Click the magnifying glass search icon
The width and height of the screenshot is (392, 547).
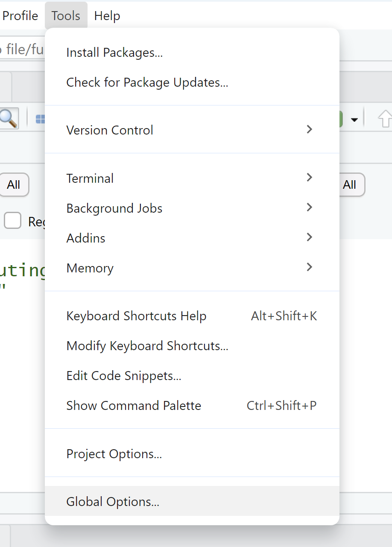pos(9,118)
